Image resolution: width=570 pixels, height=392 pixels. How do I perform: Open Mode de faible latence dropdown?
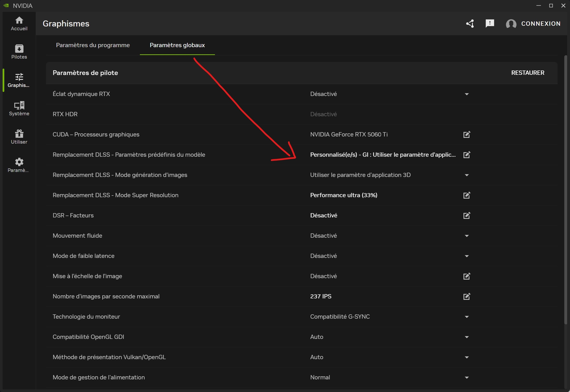(467, 256)
